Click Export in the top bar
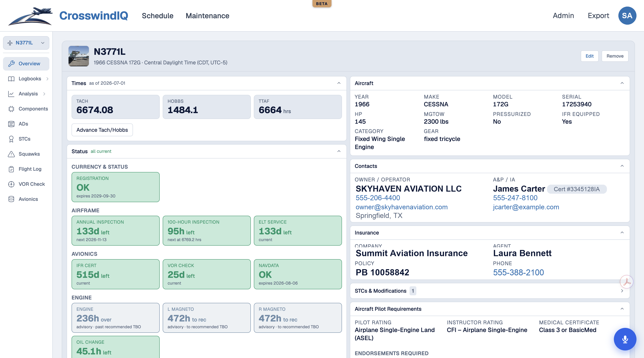This screenshot has height=358, width=644. 598,15
